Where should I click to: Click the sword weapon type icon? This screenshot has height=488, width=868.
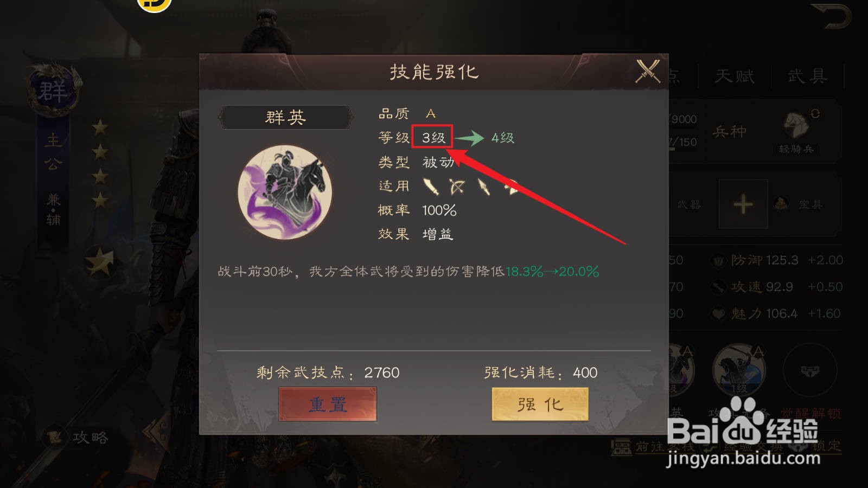(431, 187)
